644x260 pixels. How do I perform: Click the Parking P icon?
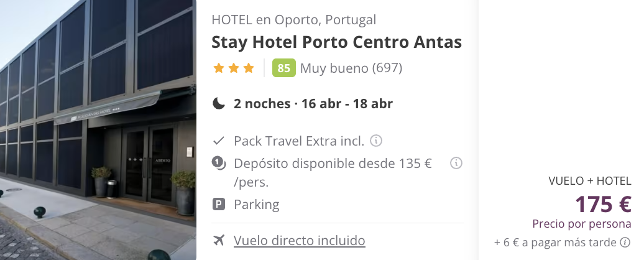click(x=219, y=204)
